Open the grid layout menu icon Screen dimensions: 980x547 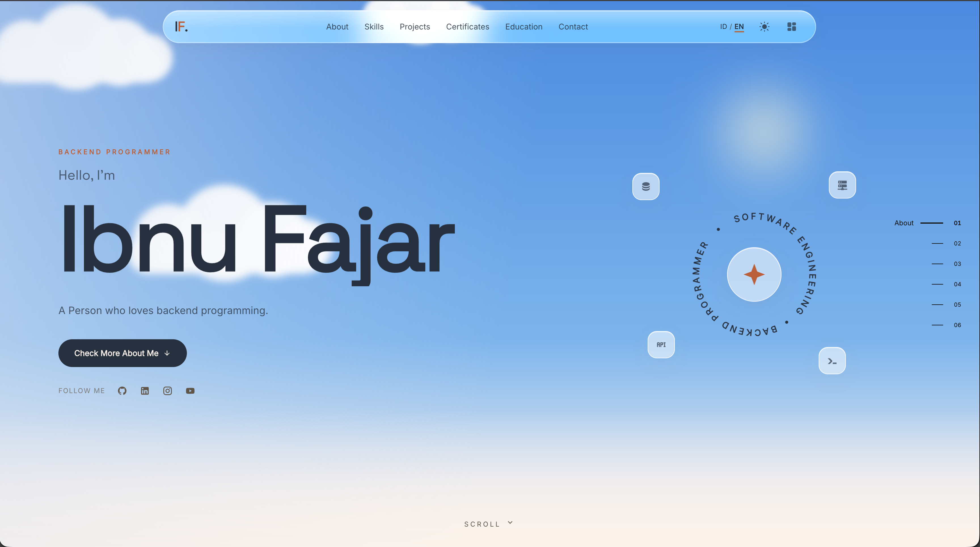[791, 27]
